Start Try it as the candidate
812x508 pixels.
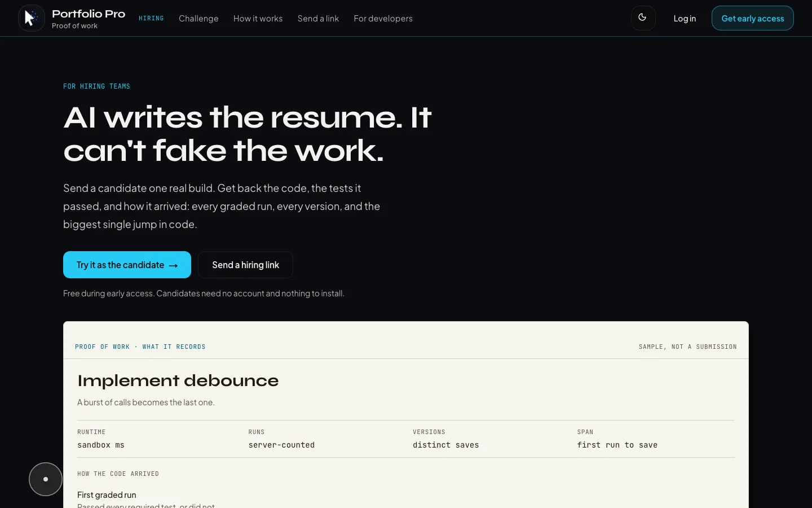(127, 265)
